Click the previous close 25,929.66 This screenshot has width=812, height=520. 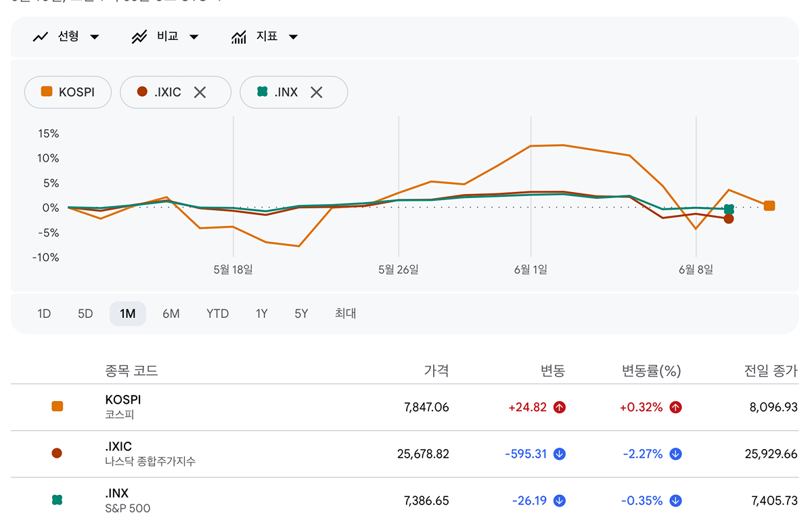coord(771,454)
